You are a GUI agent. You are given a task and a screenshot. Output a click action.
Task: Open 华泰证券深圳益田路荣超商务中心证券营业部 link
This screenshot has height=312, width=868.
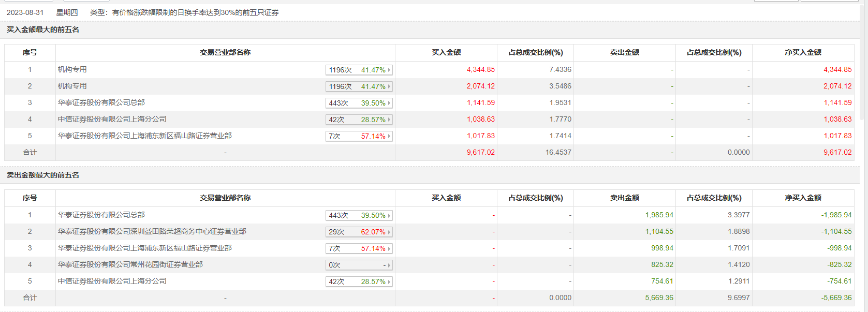pos(152,231)
